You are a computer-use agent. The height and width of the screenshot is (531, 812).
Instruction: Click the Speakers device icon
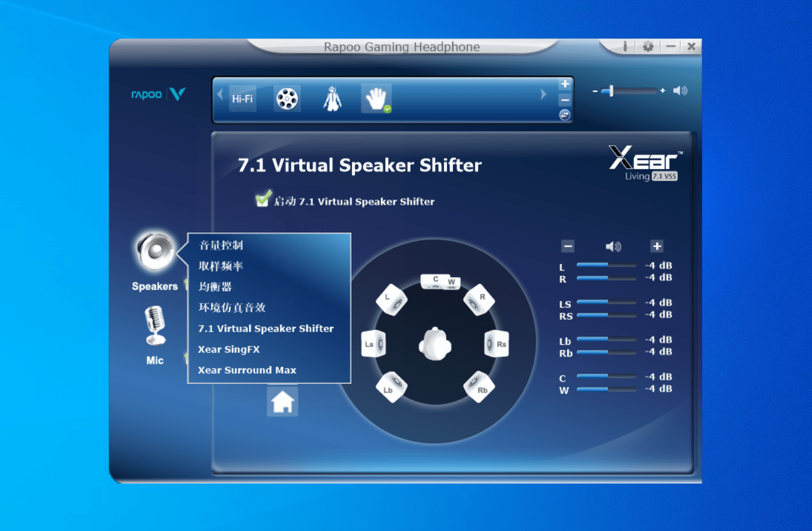(x=155, y=252)
